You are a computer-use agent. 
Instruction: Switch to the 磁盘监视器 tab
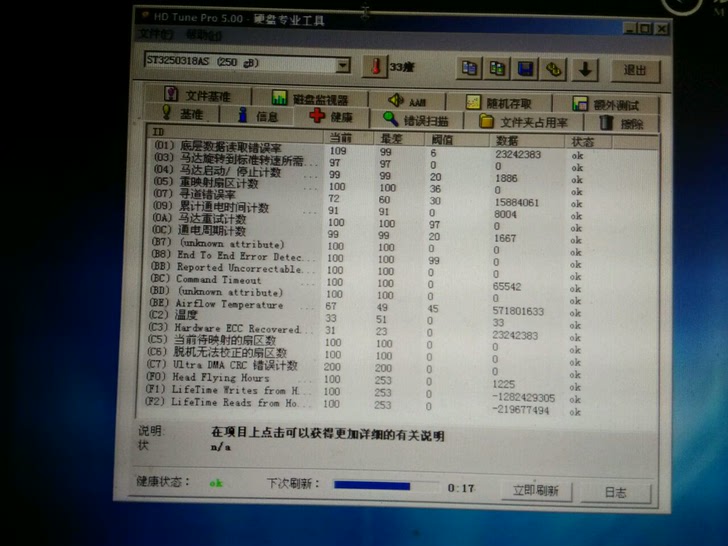pyautogui.click(x=310, y=98)
